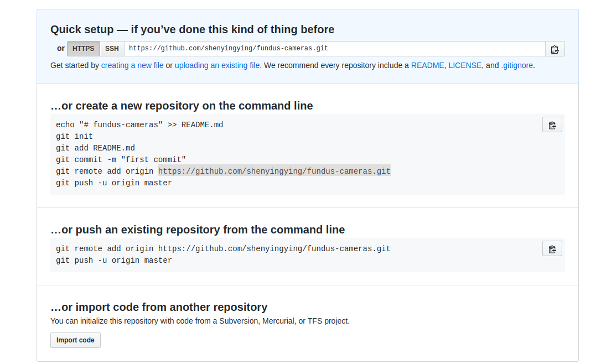
Task: Switch to the HTTPS protocol option
Action: [83, 49]
